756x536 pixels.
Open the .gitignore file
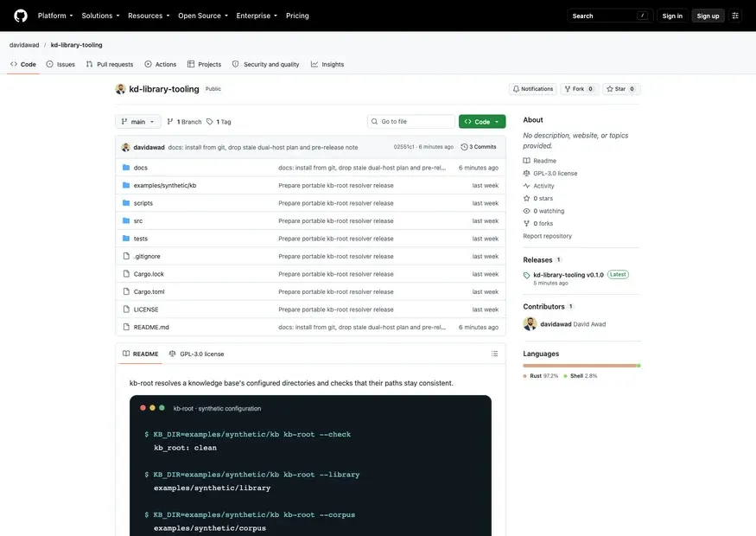[147, 256]
